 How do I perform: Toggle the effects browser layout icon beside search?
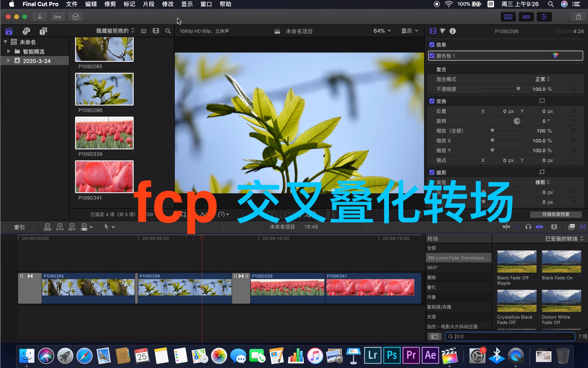pos(435,337)
